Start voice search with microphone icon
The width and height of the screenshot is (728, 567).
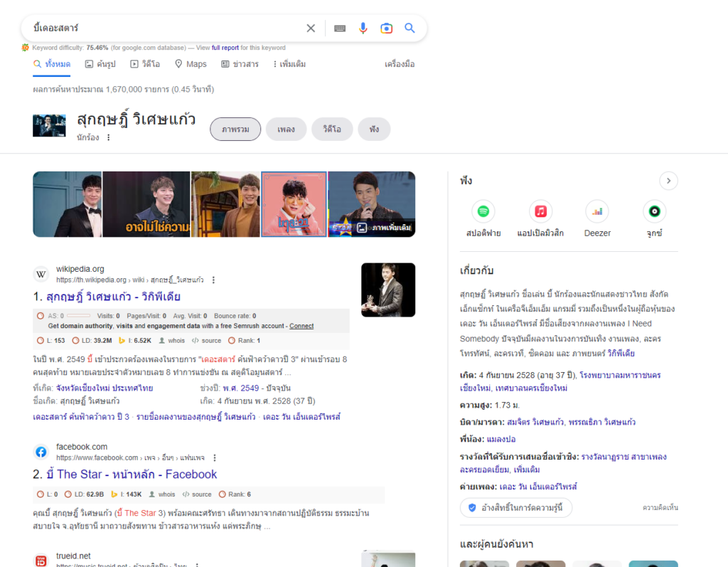point(363,28)
